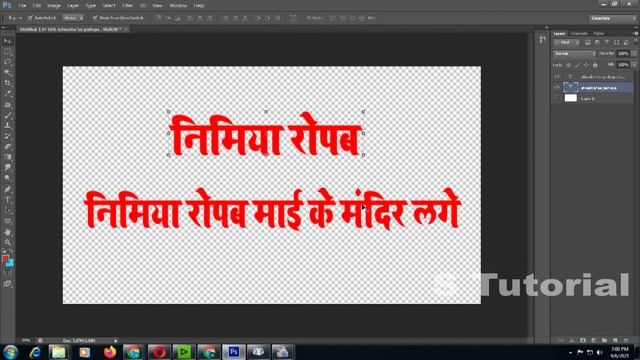Select the Blur tool

click(x=8, y=168)
